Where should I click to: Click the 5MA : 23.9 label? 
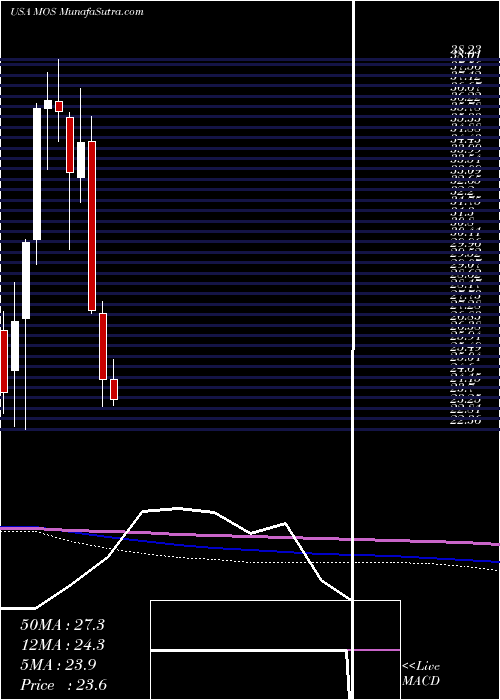click(58, 665)
